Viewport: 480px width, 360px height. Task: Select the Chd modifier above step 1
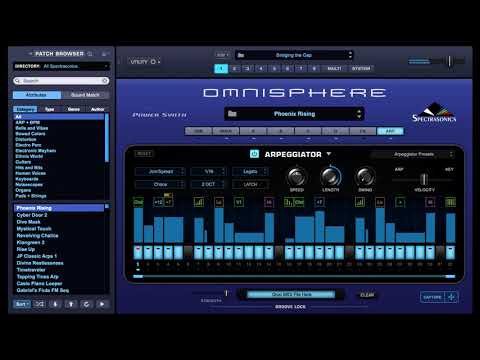click(138, 202)
